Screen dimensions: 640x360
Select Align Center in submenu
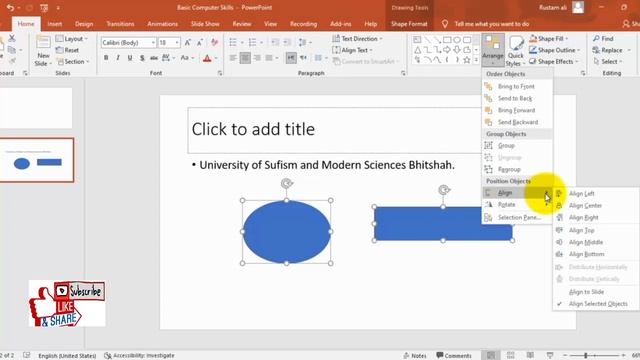tap(596, 205)
